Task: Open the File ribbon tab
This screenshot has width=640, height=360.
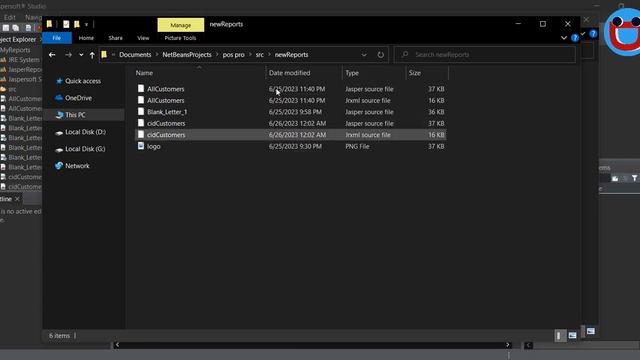Action: click(x=57, y=38)
